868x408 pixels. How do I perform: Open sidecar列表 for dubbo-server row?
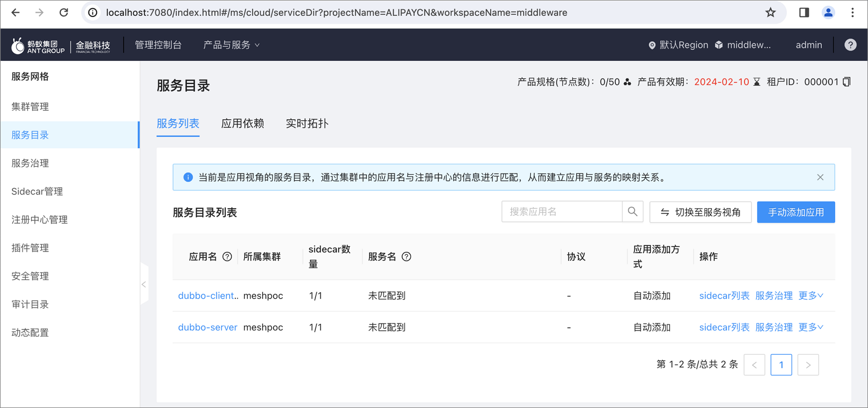(x=724, y=327)
